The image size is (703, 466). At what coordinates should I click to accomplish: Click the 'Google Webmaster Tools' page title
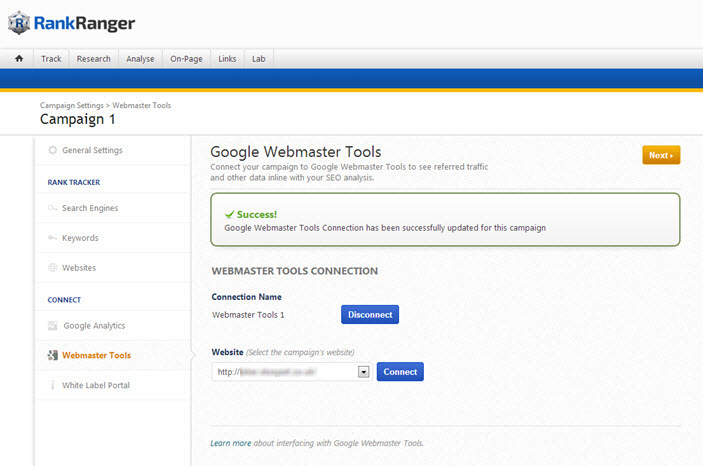(296, 152)
